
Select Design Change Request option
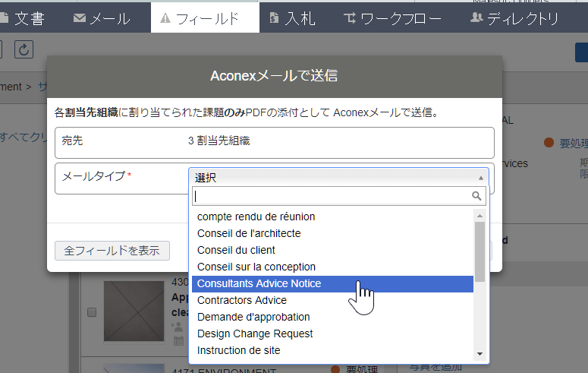coord(332,333)
